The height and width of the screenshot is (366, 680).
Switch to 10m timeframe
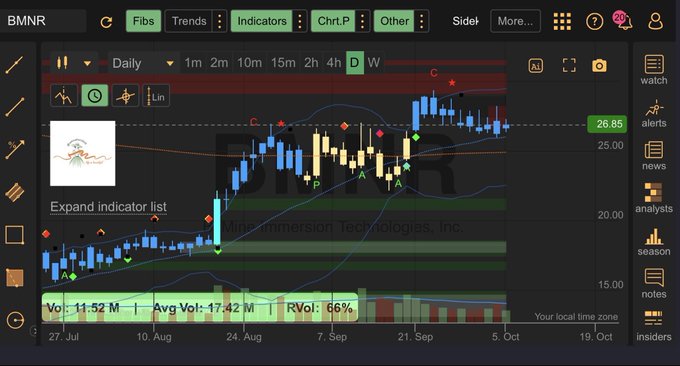pyautogui.click(x=249, y=63)
